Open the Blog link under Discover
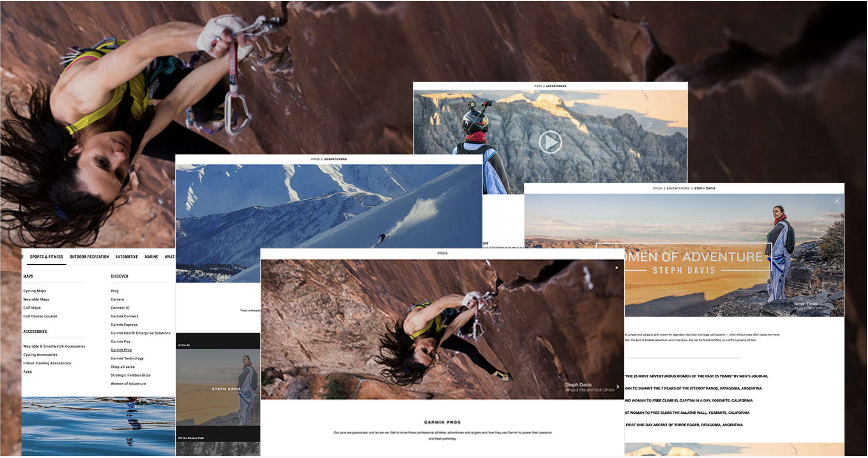 tap(114, 291)
